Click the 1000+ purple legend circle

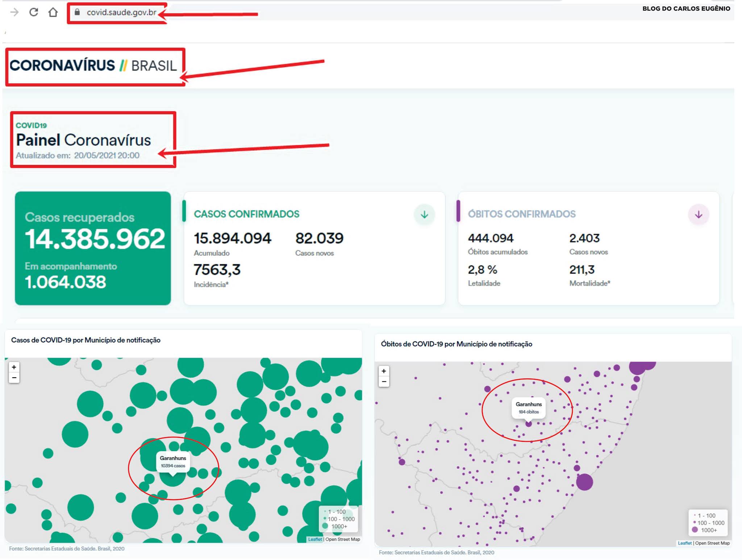point(695,530)
